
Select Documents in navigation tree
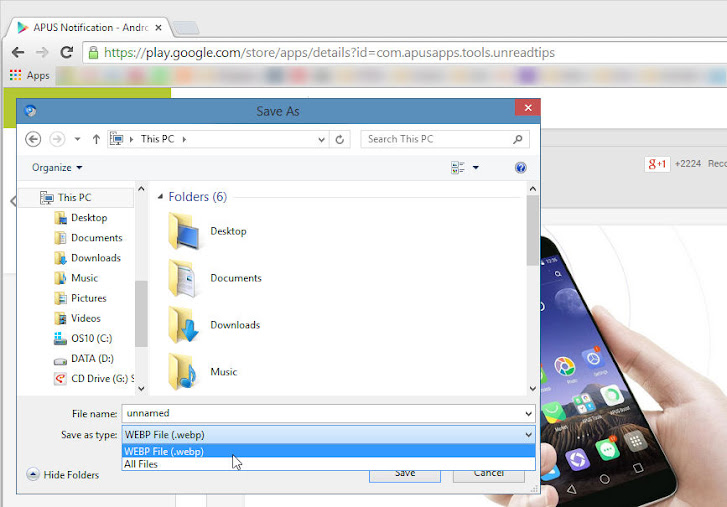(96, 238)
